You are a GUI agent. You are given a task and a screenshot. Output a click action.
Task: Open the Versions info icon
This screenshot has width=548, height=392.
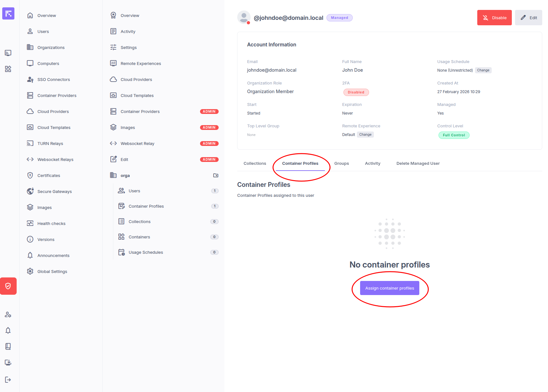[x=30, y=239]
